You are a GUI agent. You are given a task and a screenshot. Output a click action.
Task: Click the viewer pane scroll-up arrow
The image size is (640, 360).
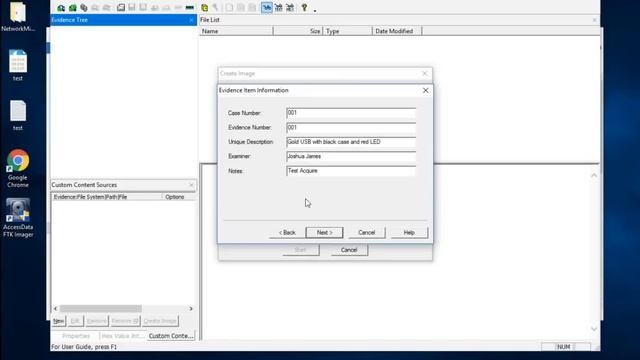coord(594,175)
